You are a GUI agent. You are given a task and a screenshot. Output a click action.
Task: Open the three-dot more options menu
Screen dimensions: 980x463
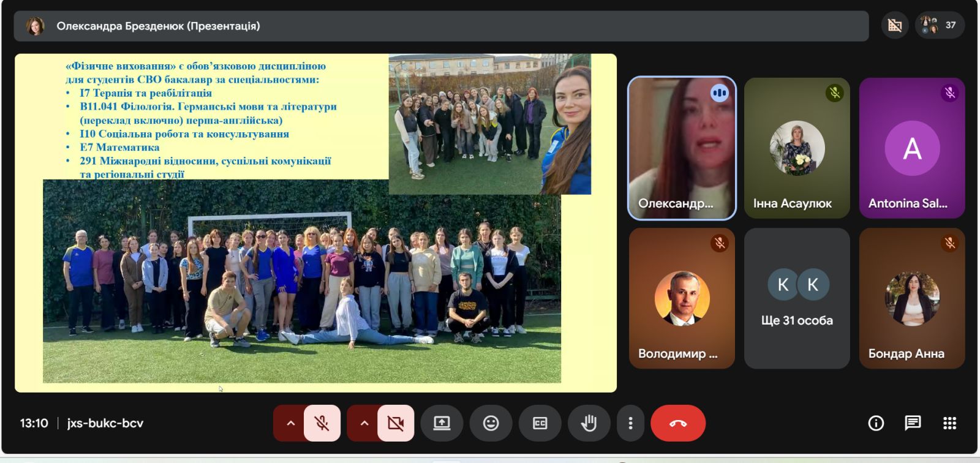pyautogui.click(x=630, y=423)
